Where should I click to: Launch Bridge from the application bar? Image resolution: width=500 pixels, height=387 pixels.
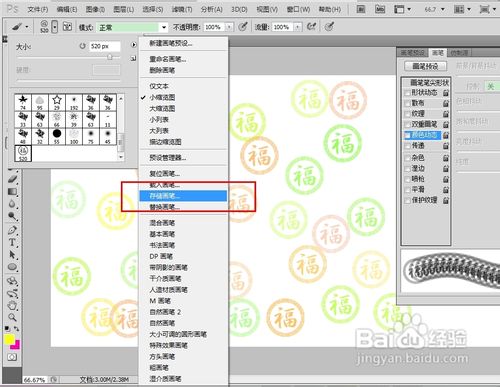361,9
